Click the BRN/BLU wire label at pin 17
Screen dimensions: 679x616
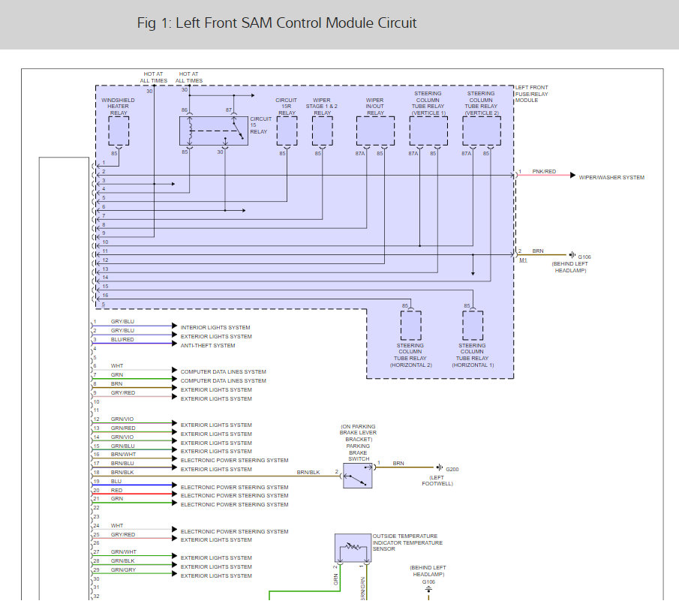point(122,464)
